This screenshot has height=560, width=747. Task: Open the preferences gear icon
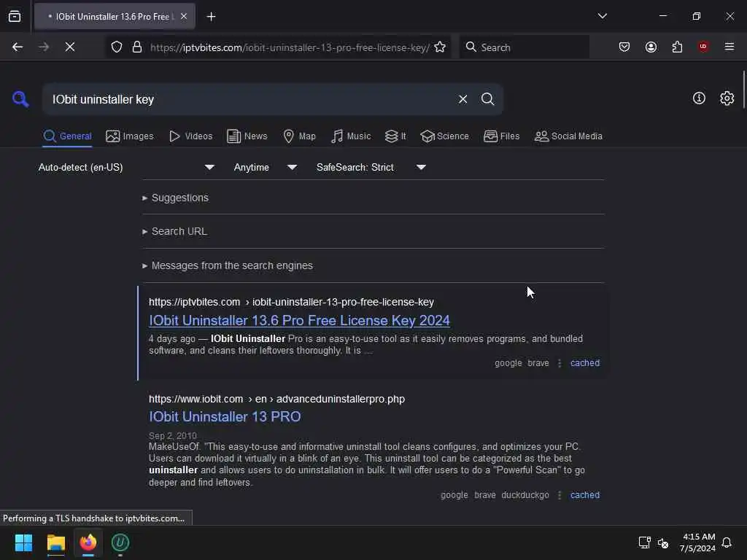[x=727, y=98]
